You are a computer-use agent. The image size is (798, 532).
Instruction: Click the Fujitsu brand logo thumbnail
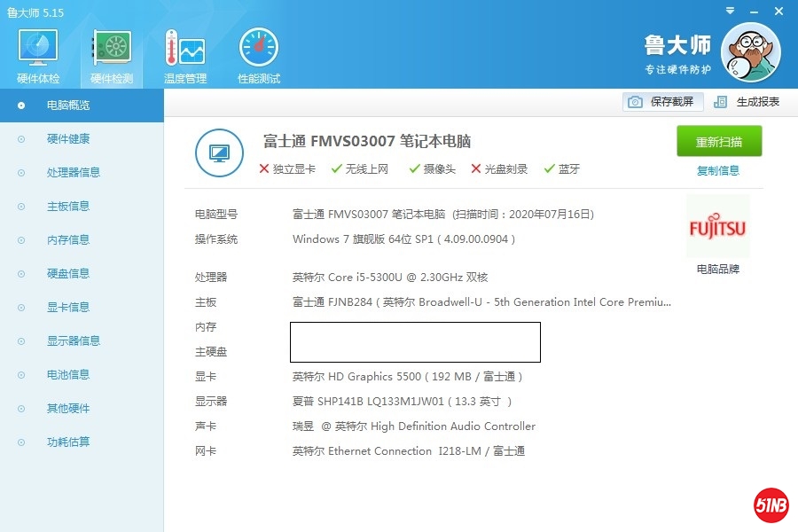[717, 228]
